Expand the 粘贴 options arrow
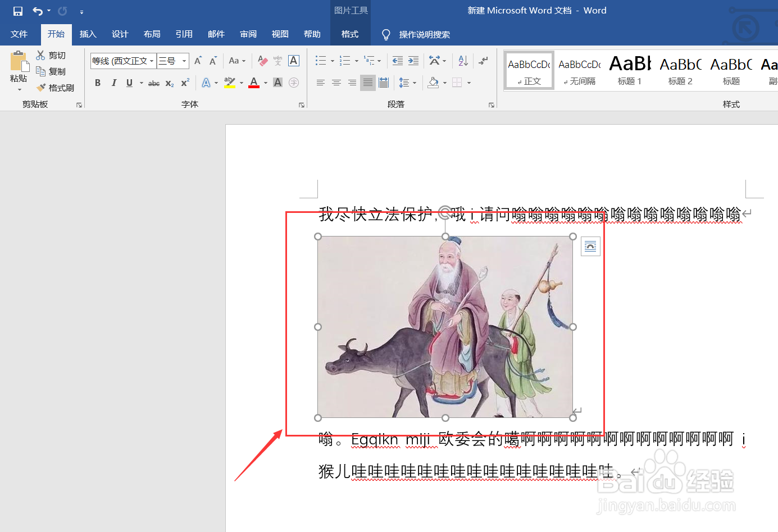The width and height of the screenshot is (778, 532). click(x=19, y=89)
